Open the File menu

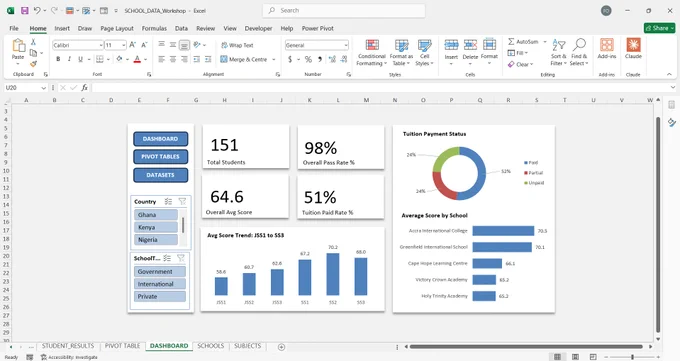point(14,28)
